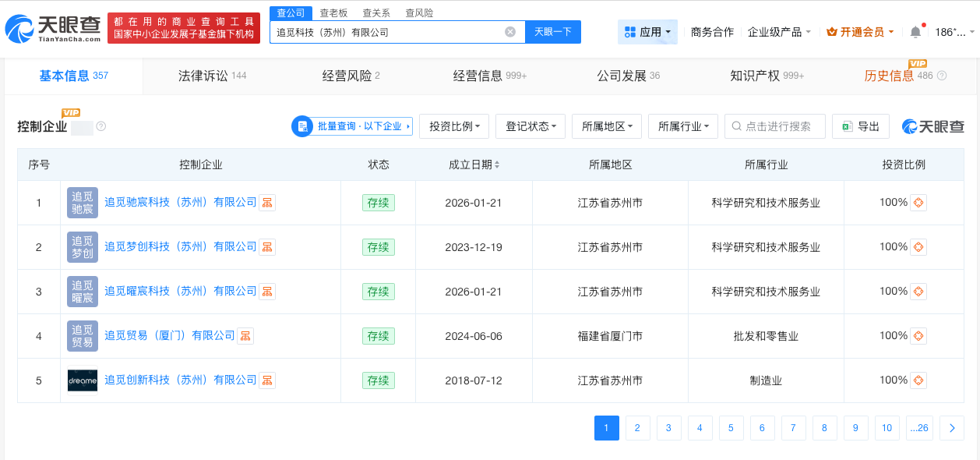The width and height of the screenshot is (980, 460).
Task: Go to page 10
Action: click(887, 427)
